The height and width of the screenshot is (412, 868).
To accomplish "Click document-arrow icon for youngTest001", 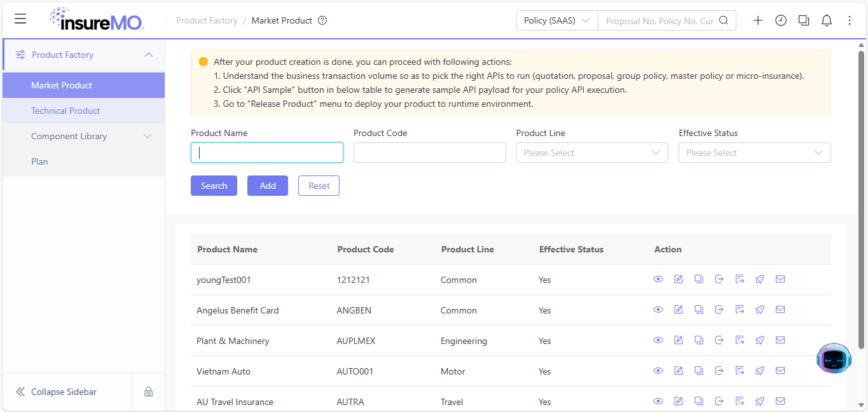I will [740, 279].
